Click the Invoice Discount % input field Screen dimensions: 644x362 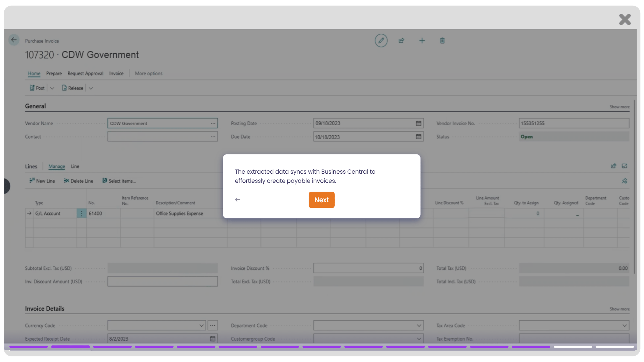pos(369,268)
